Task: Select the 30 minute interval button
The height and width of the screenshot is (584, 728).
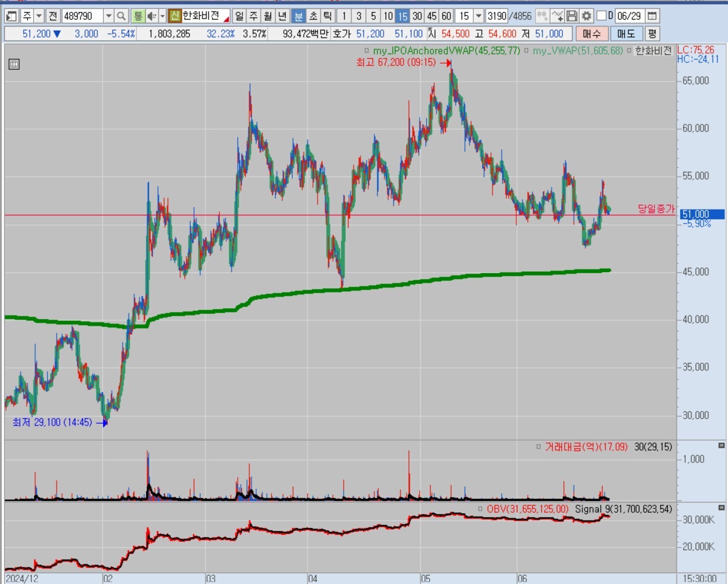Action: [417, 16]
